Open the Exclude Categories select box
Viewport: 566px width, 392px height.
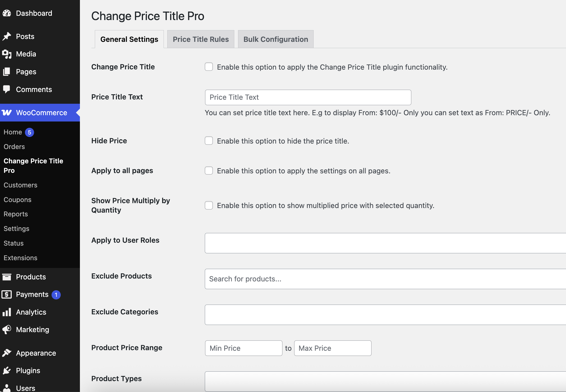tap(385, 315)
